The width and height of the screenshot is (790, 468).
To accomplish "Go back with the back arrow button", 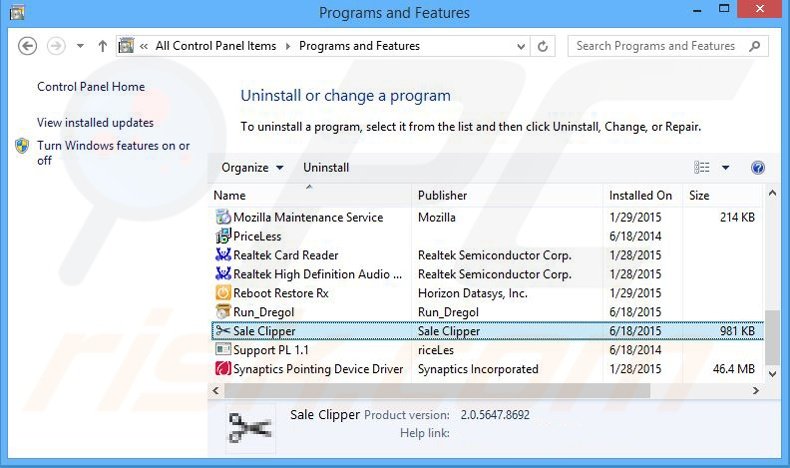I will coord(27,46).
